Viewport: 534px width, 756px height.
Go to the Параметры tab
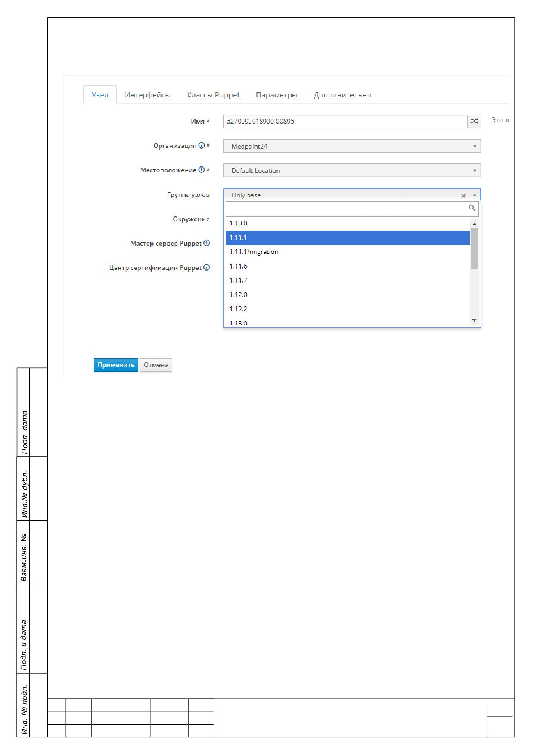(276, 95)
